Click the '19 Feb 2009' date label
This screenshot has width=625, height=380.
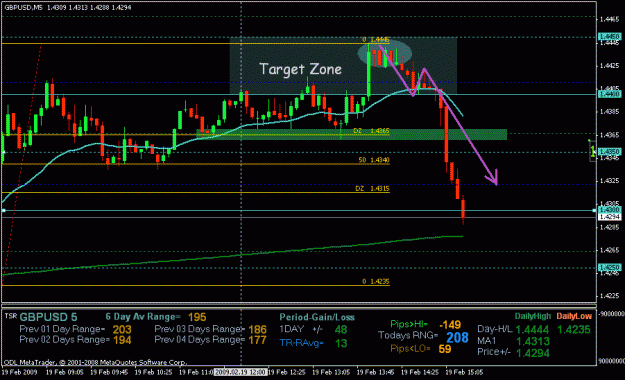point(19,372)
